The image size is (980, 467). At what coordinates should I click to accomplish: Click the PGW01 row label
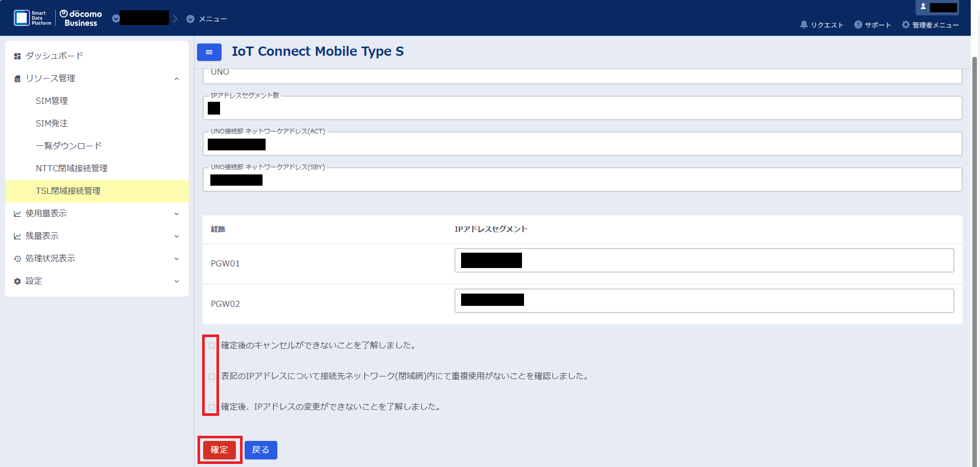coord(225,263)
